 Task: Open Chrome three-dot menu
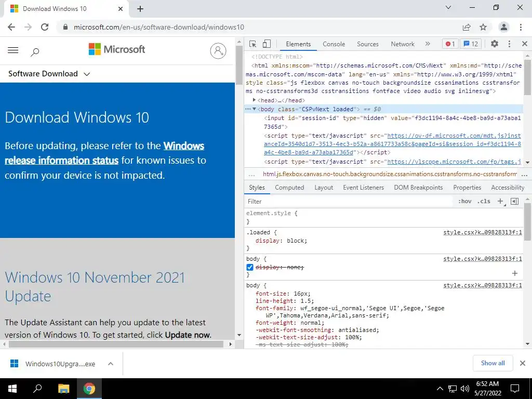pyautogui.click(x=521, y=27)
